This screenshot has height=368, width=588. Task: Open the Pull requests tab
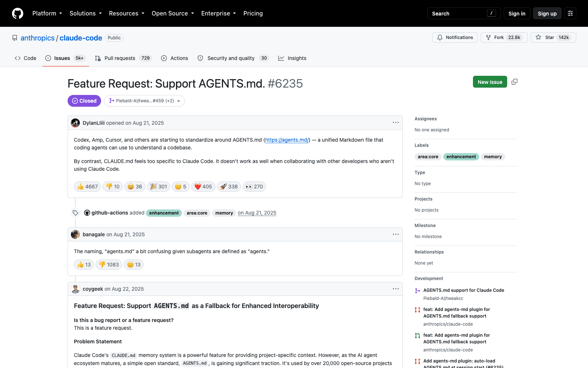123,58
